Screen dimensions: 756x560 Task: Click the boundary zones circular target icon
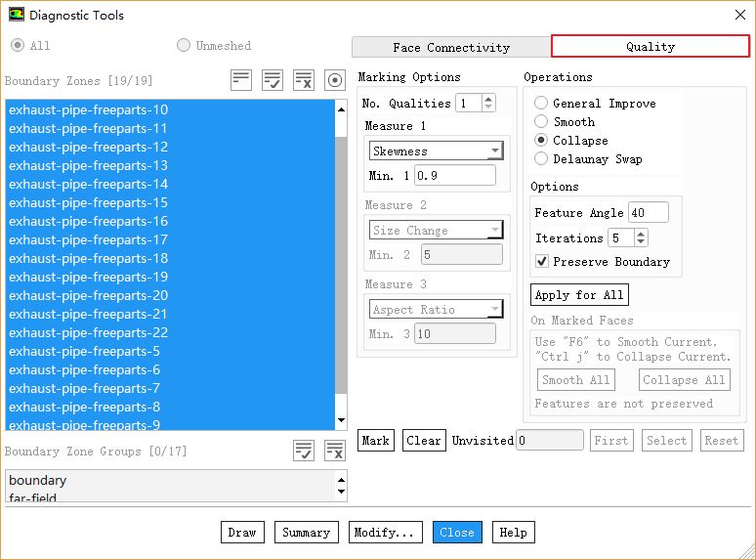pyautogui.click(x=335, y=80)
